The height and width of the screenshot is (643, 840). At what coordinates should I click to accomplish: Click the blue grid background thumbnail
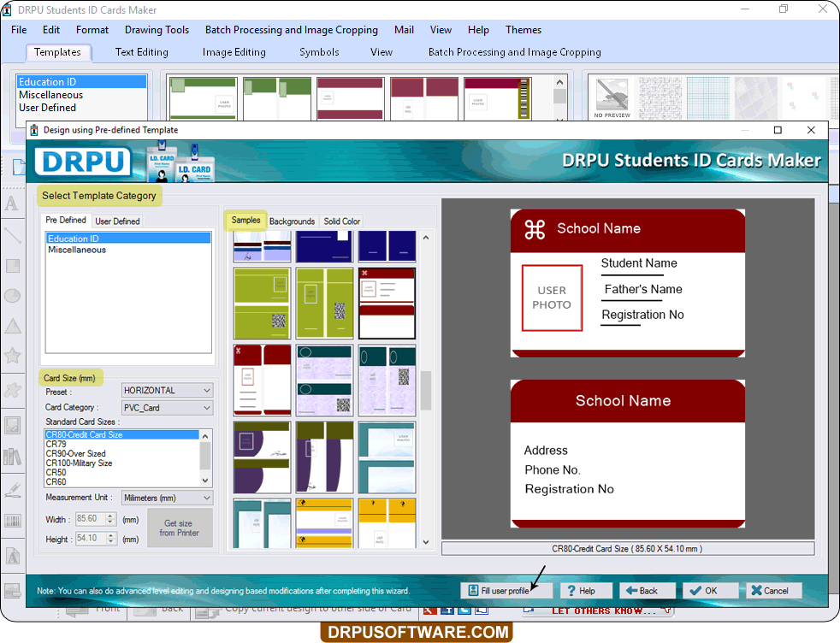[707, 98]
